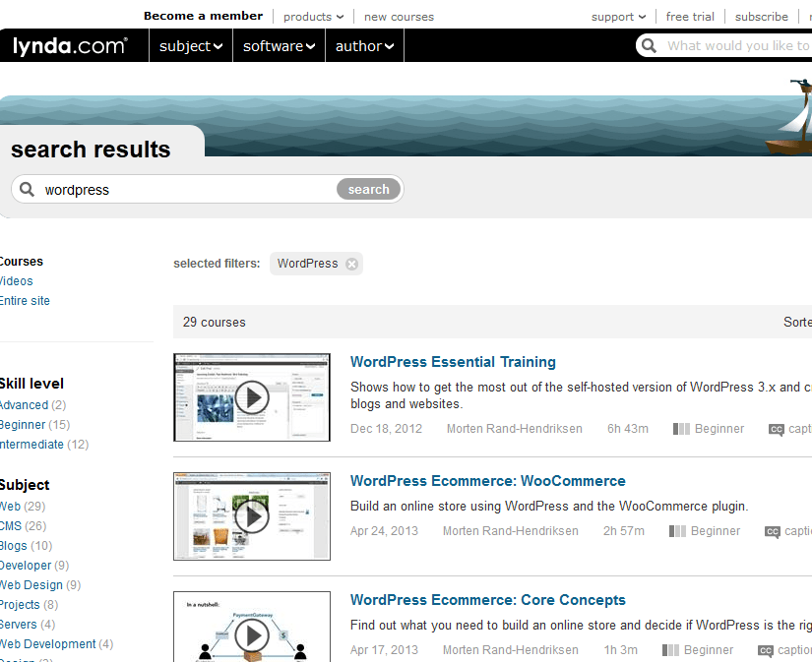
Task: Click 'Apr 24, 2013' date text
Action: [x=384, y=531]
